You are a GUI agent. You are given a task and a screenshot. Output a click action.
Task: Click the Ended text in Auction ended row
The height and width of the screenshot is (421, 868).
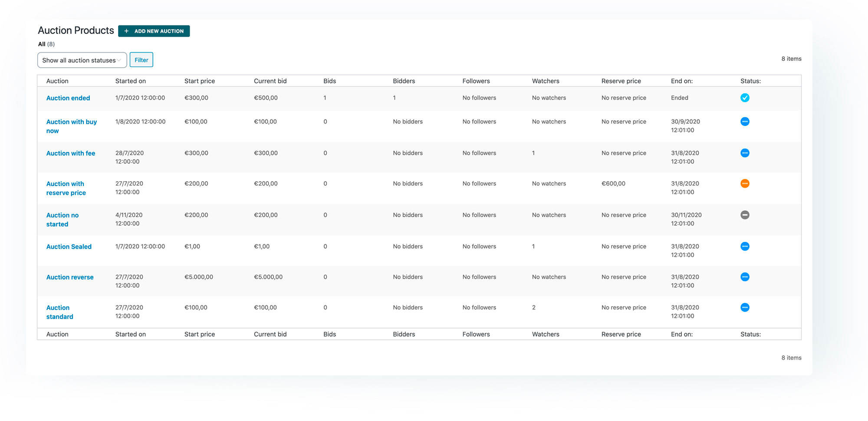[x=680, y=98]
